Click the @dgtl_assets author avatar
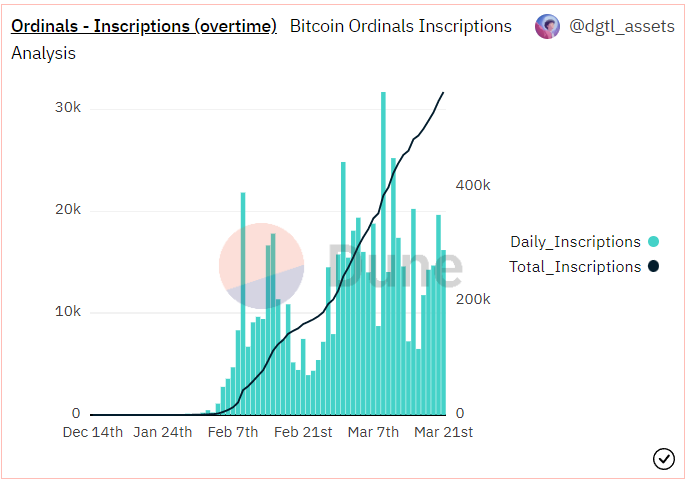 point(547,26)
